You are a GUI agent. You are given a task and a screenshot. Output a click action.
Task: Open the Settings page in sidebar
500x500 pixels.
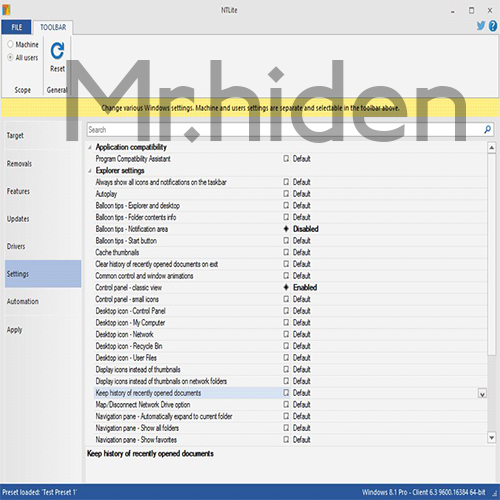tap(43, 274)
